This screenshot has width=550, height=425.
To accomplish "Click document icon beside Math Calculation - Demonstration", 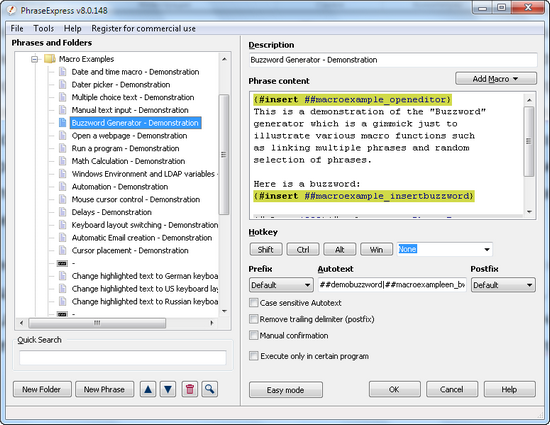I will pyautogui.click(x=62, y=161).
